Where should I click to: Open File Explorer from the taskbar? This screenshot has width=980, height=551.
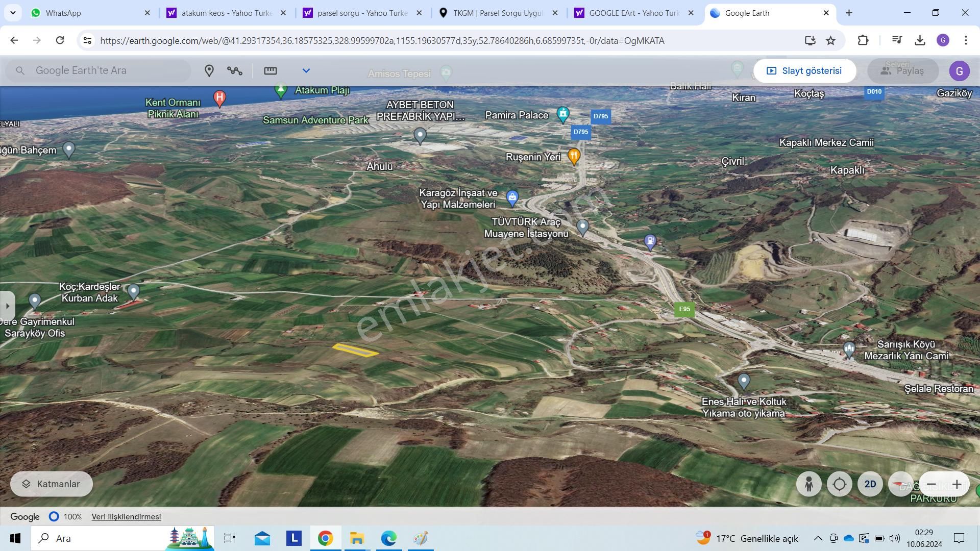[357, 538]
